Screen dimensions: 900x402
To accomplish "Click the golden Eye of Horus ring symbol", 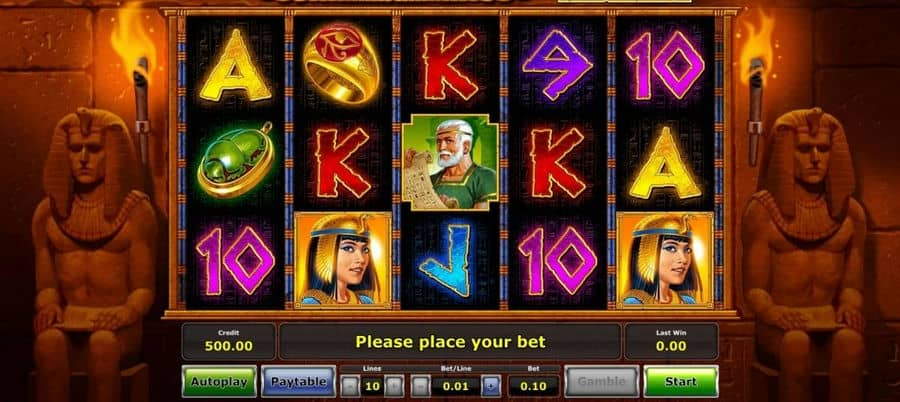I will pos(342,64).
